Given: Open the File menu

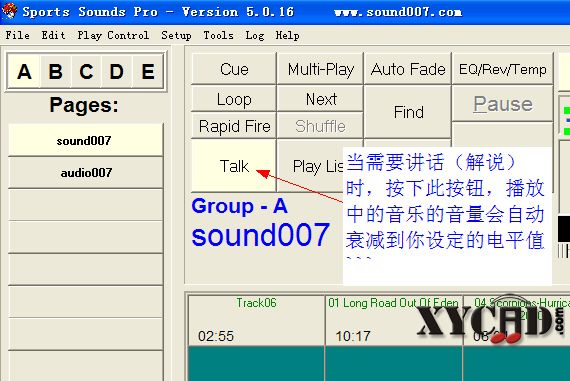Looking at the screenshot, I should coord(17,35).
